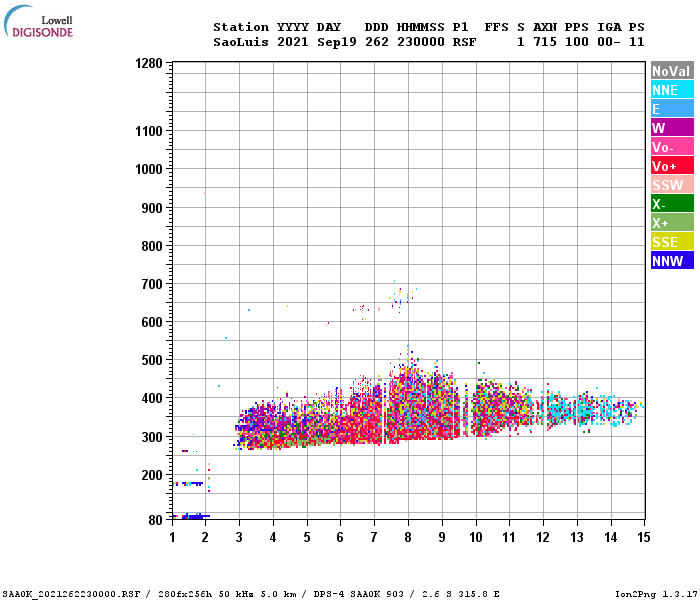Click the date value 'Sep19'
Viewport: 700px width, 600px height.
point(337,42)
